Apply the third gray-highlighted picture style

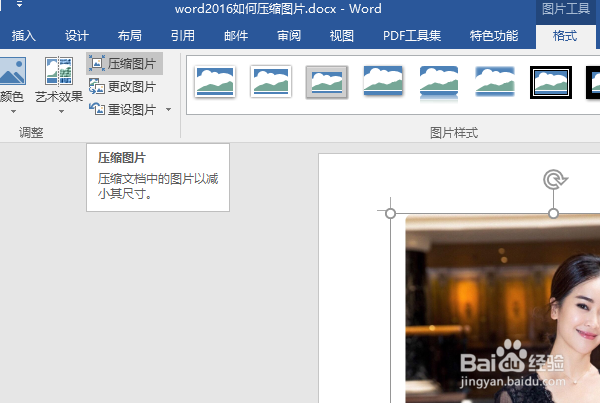coord(327,82)
